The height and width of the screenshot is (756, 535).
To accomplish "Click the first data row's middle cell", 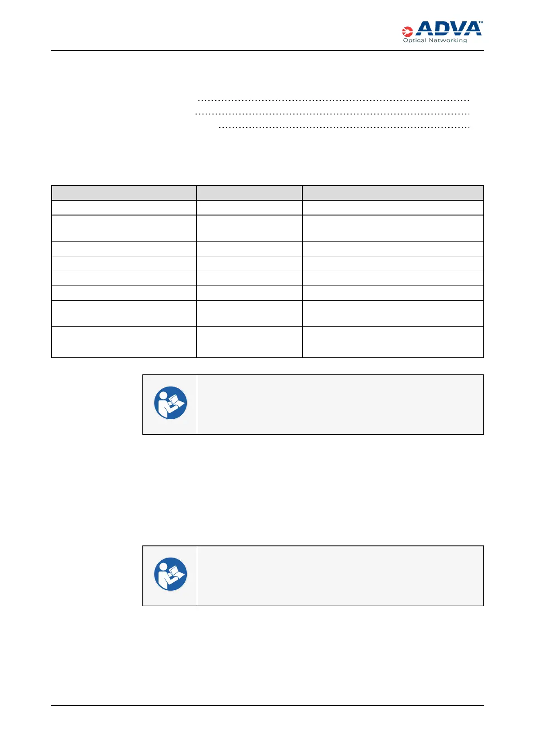I will (249, 207).
